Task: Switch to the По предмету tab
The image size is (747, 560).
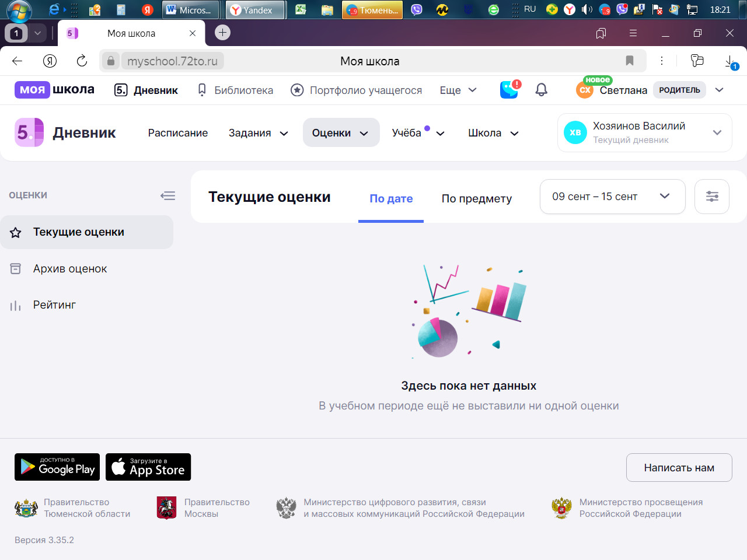Action: pos(476,198)
